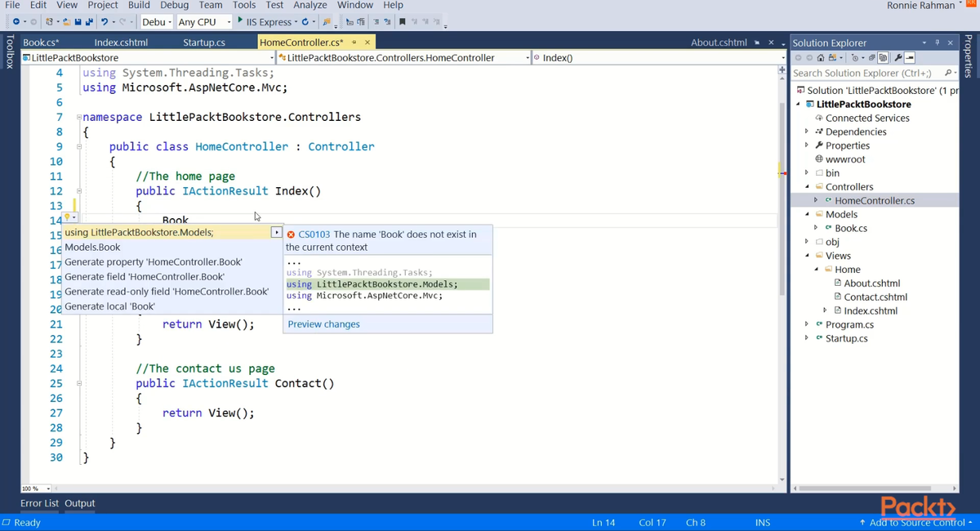The width and height of the screenshot is (980, 531).
Task: Open Properties with the wrench toolbar icon
Action: click(x=898, y=58)
